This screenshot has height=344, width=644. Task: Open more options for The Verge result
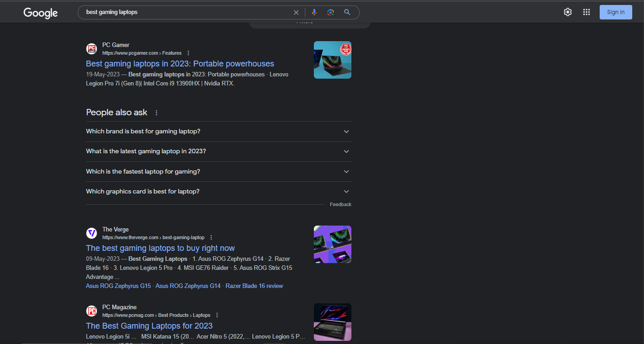211,238
